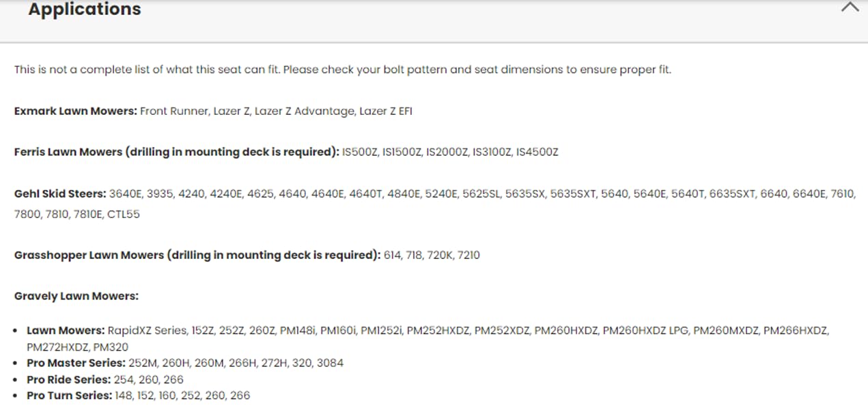Click the Front Runner model text
Viewport: 868px width, 408px height.
click(174, 111)
